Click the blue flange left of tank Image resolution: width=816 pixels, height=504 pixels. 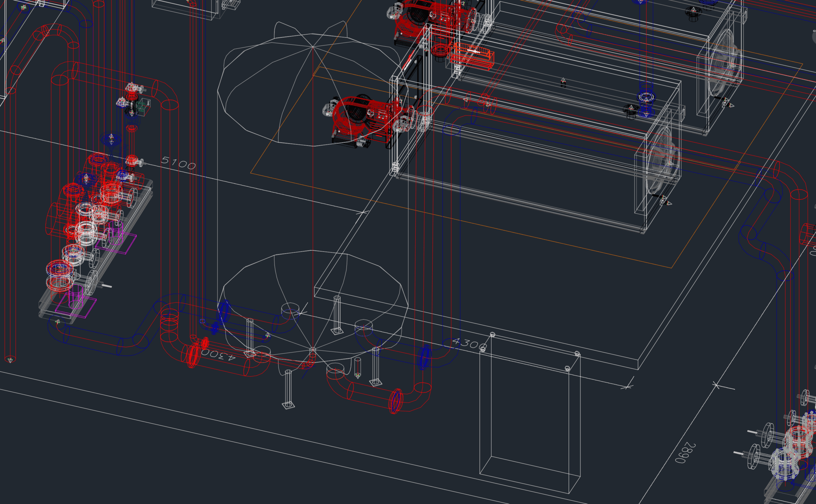click(224, 311)
